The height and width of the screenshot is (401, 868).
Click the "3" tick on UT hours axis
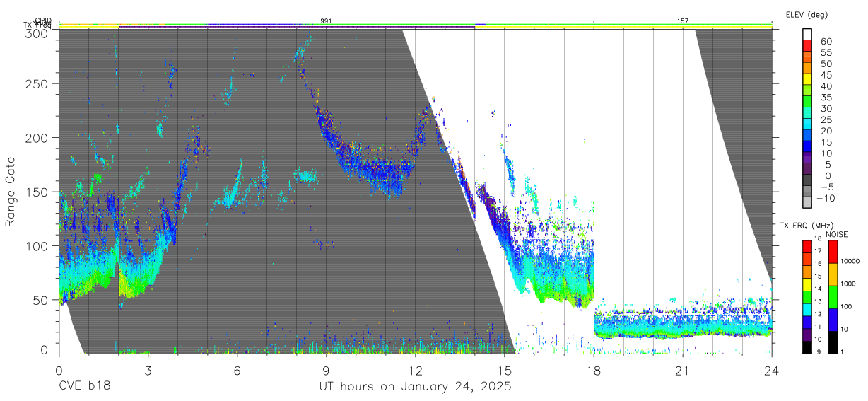point(148,371)
